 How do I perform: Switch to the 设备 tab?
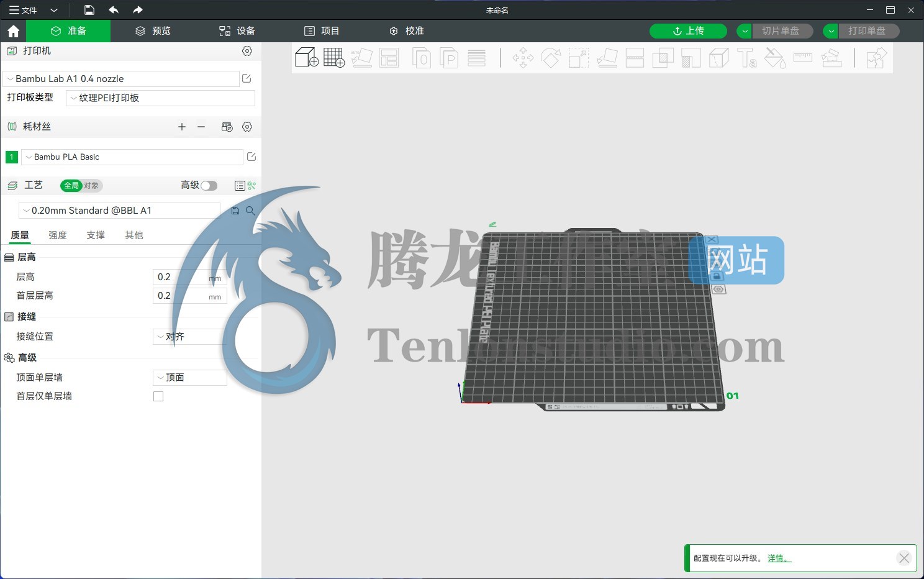tap(237, 31)
